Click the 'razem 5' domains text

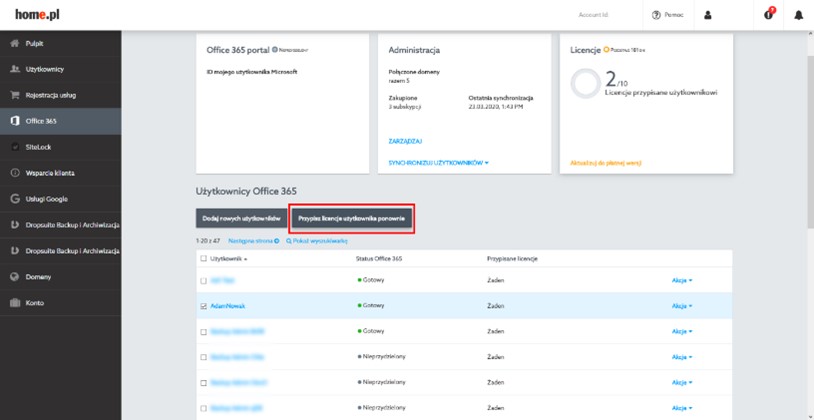click(399, 81)
